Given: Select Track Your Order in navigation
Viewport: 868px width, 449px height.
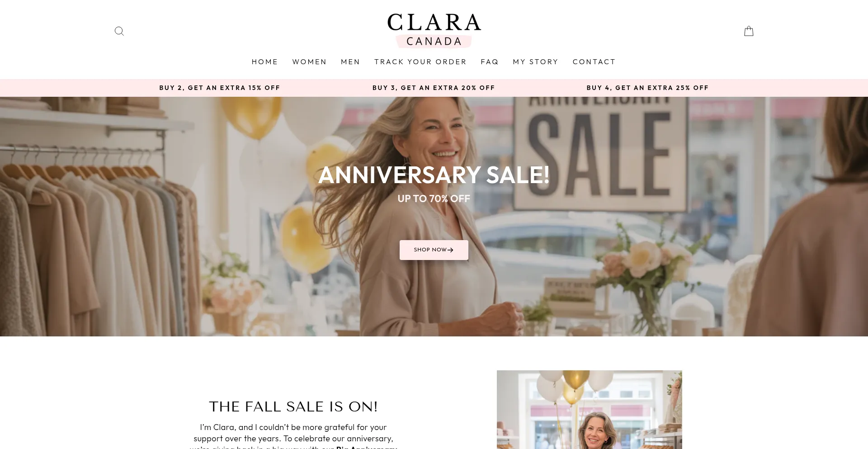Looking at the screenshot, I should (420, 62).
